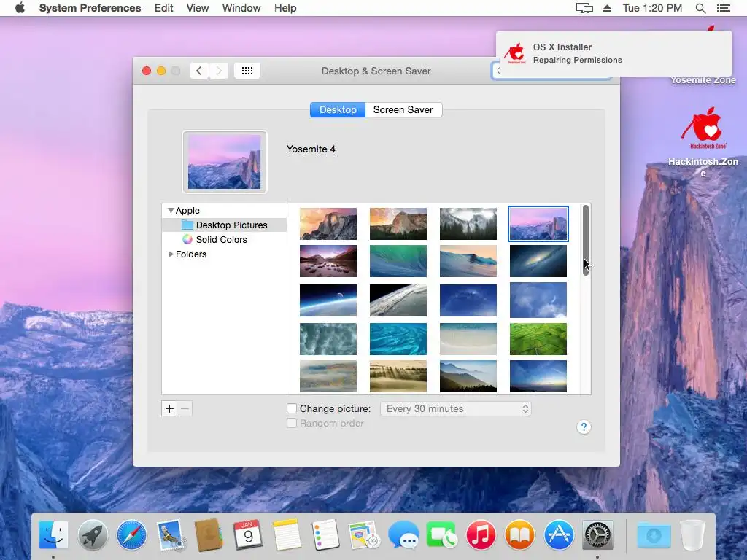Open Trash in the Dock
Image resolution: width=747 pixels, height=560 pixels.
(x=692, y=534)
